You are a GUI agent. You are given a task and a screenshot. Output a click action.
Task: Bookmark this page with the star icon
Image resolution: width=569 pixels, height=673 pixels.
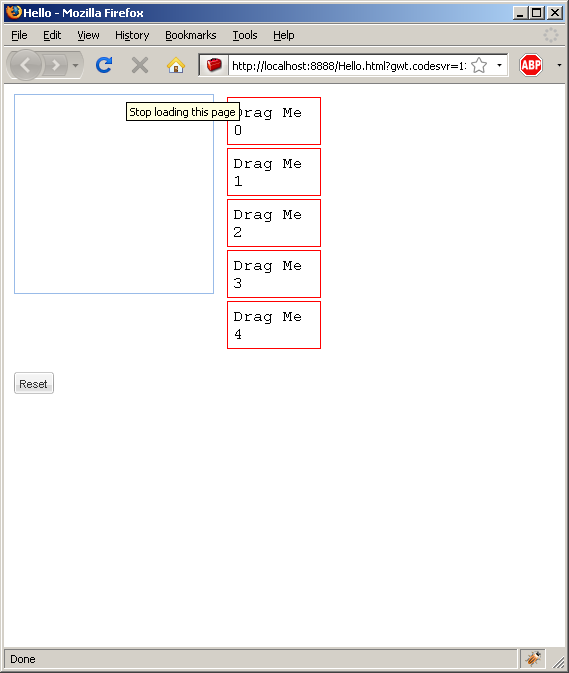coord(479,66)
